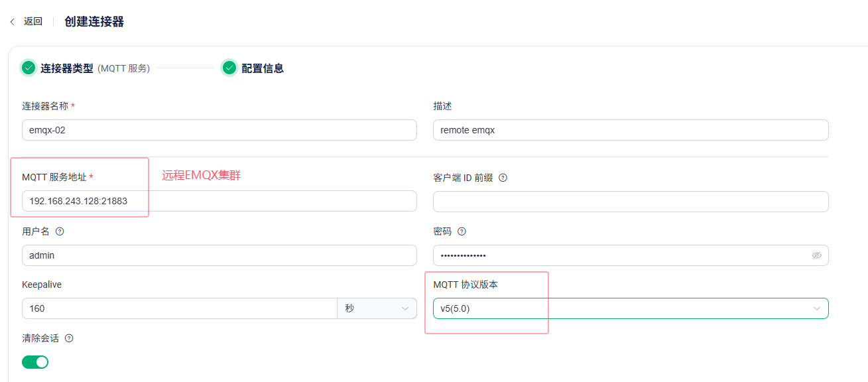
Task: Click the back arrow chevron icon
Action: pos(12,22)
